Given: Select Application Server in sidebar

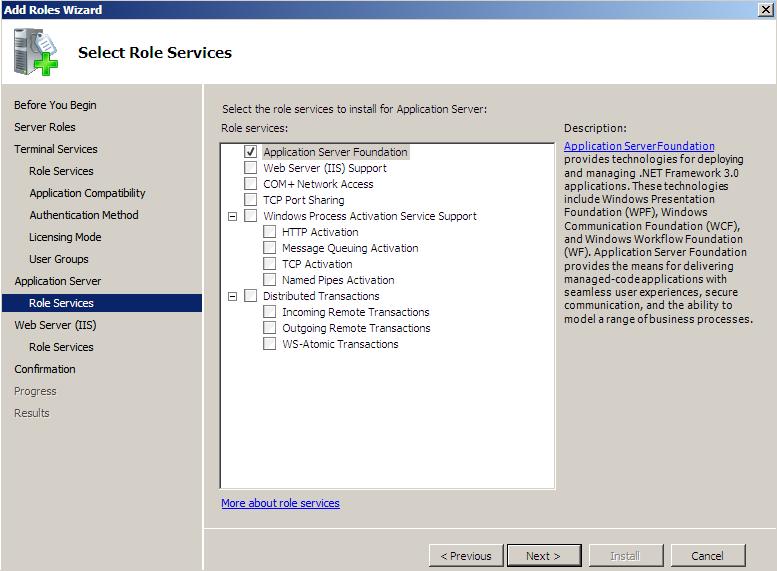Looking at the screenshot, I should point(57,281).
